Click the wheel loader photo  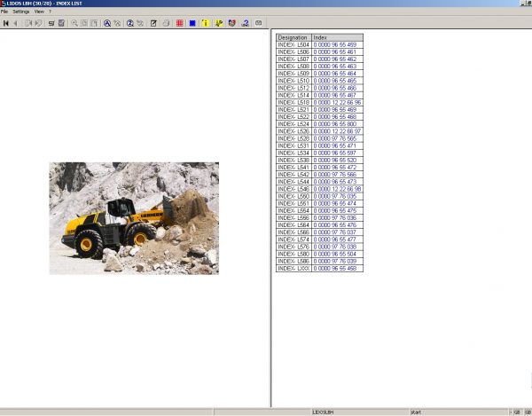134,218
